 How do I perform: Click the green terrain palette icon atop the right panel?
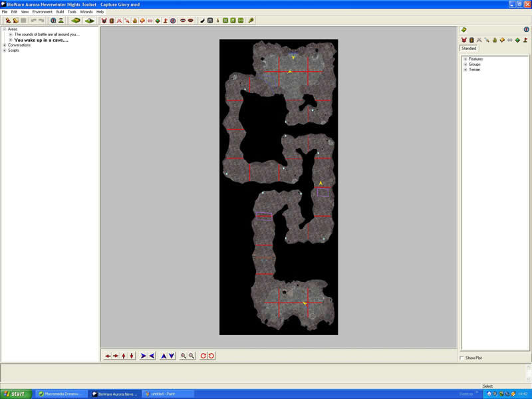pos(464,30)
